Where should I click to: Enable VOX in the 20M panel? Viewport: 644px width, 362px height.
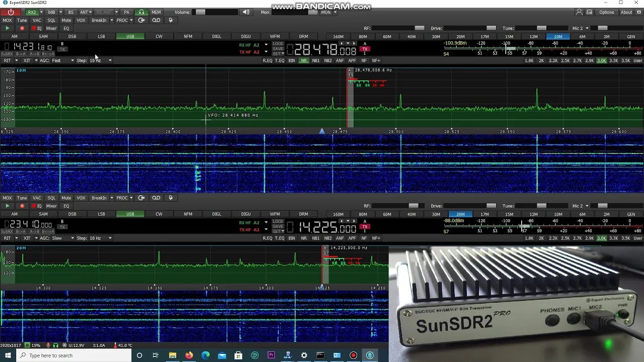click(x=81, y=198)
